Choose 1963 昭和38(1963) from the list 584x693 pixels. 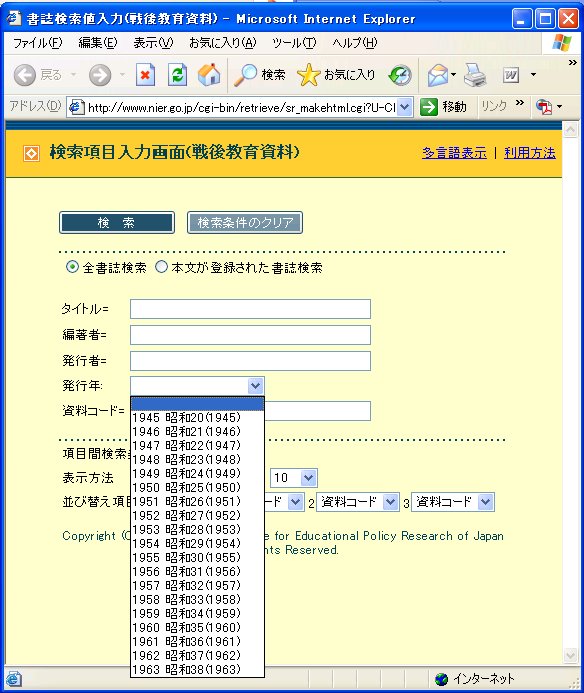tap(197, 670)
